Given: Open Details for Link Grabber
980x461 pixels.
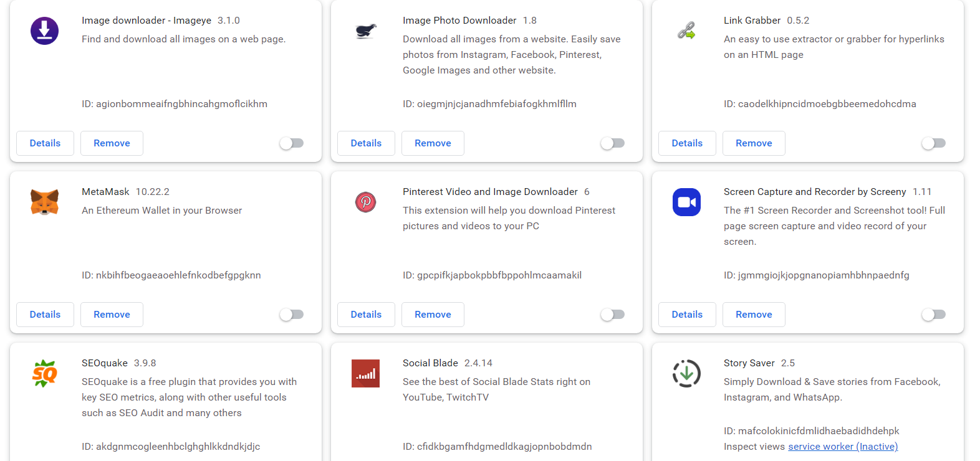Looking at the screenshot, I should tap(687, 143).
